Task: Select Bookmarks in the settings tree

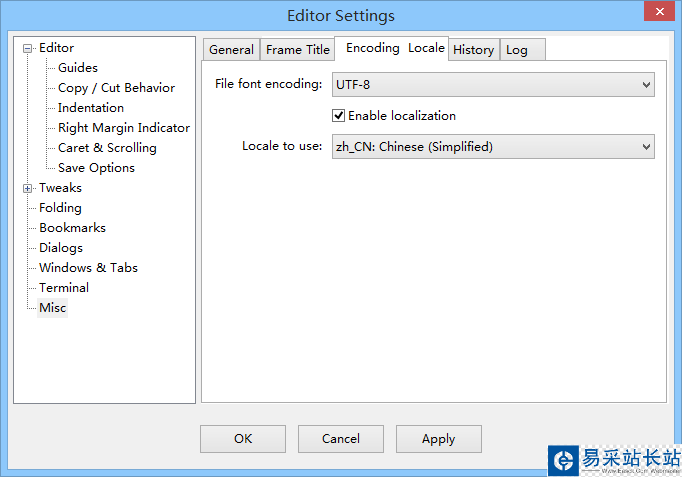Action: coord(67,228)
